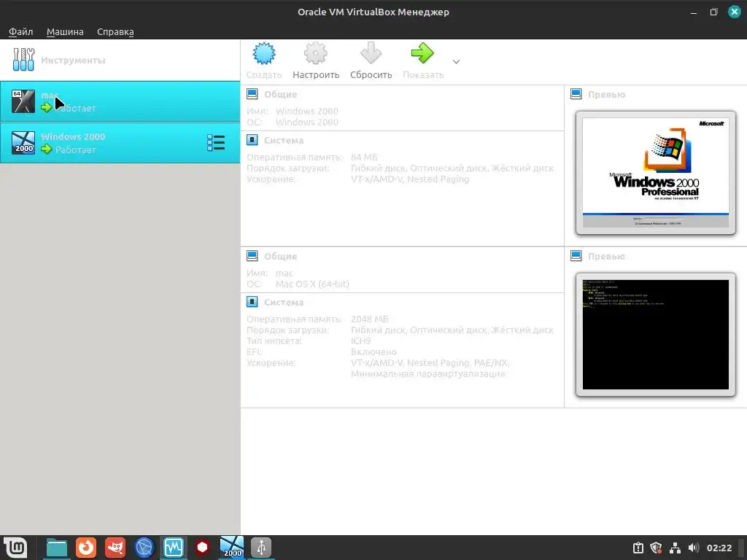Click the Система chip icon for mac

coord(252,301)
